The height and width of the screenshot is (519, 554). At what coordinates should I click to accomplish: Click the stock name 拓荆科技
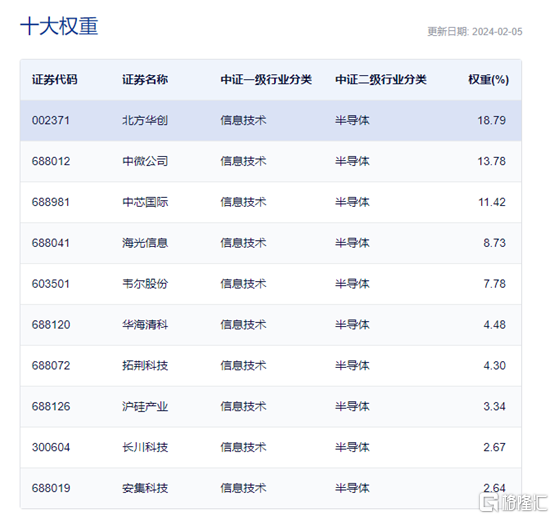click(x=145, y=366)
